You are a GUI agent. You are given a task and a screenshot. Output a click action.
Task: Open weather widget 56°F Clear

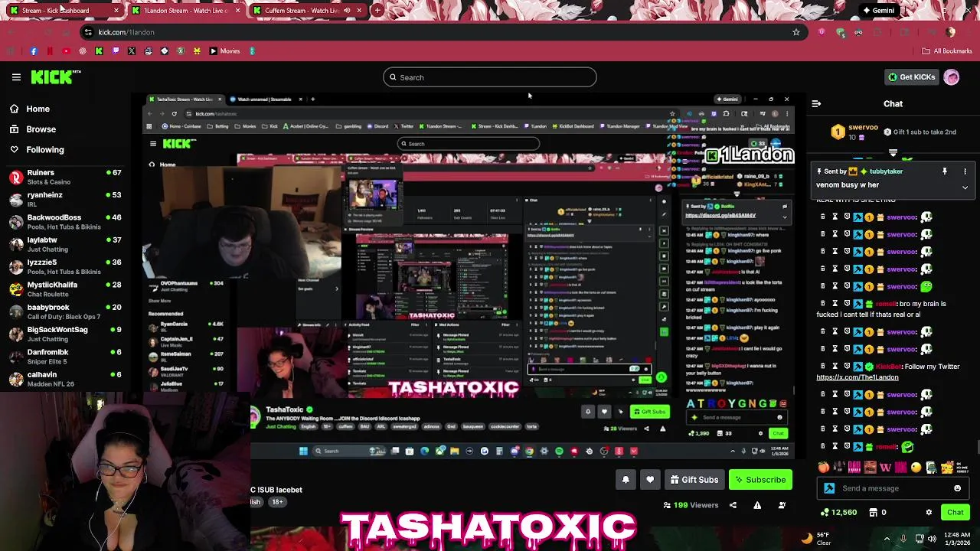(818, 539)
